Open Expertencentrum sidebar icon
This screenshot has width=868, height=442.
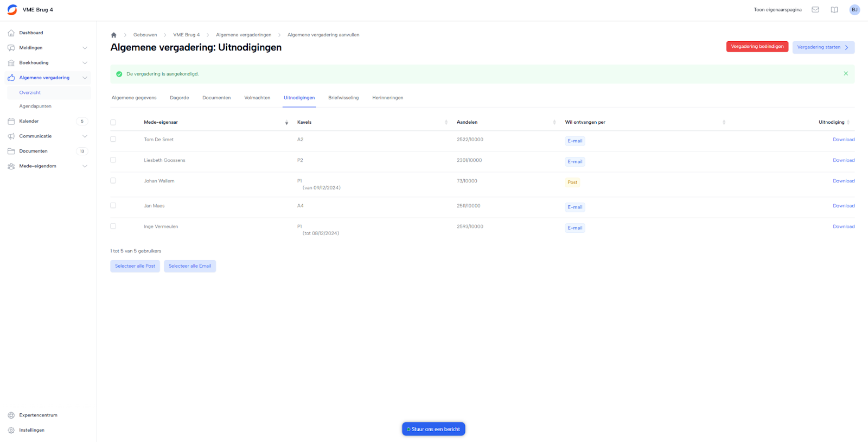coord(11,415)
